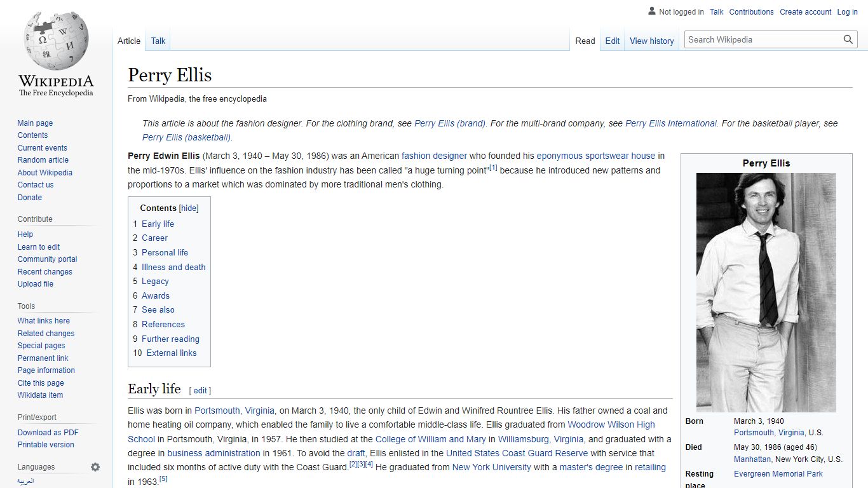Open the View history tab

(651, 41)
